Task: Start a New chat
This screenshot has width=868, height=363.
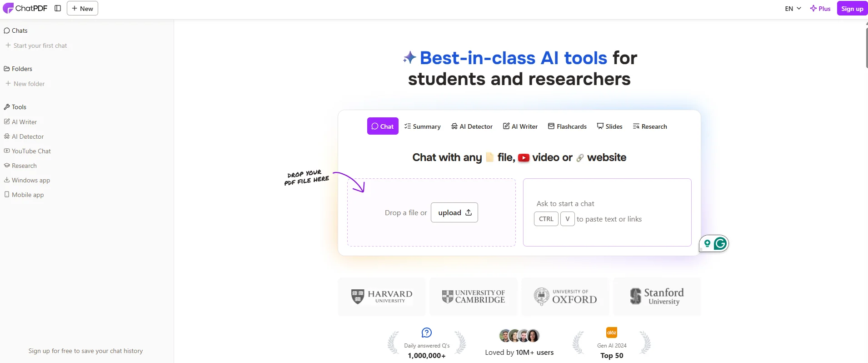Action: pyautogui.click(x=82, y=9)
